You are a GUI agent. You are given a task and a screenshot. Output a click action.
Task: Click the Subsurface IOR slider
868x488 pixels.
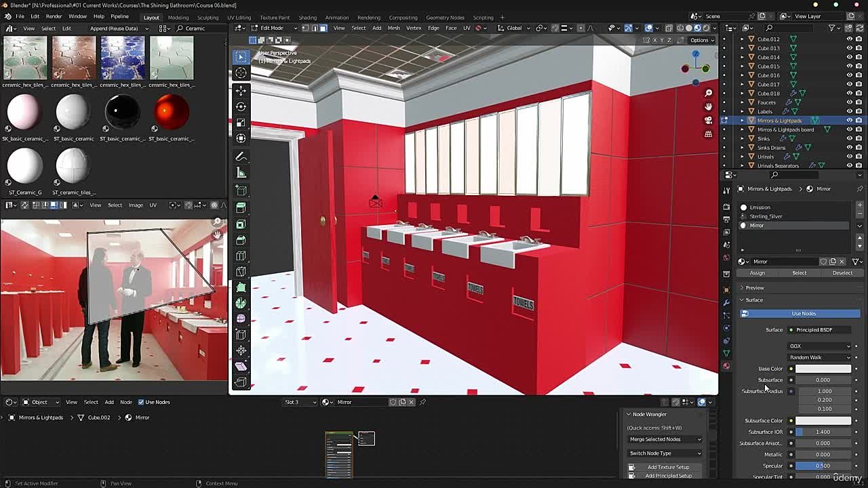tap(823, 432)
